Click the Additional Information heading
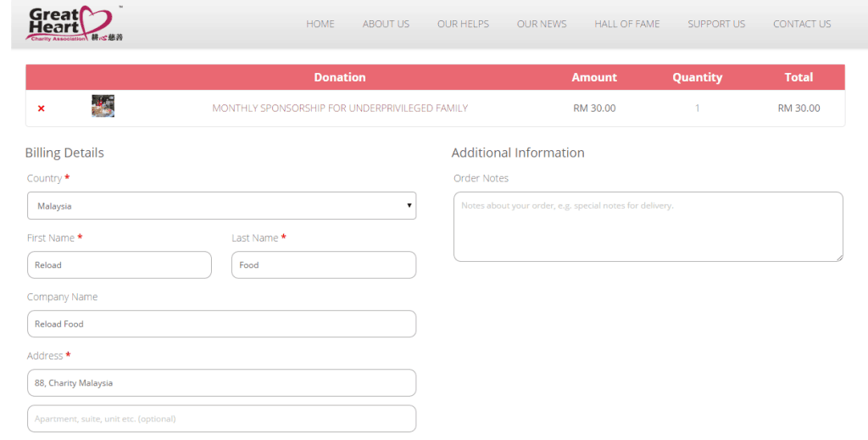Viewport: 868px width, 440px height. (x=518, y=153)
